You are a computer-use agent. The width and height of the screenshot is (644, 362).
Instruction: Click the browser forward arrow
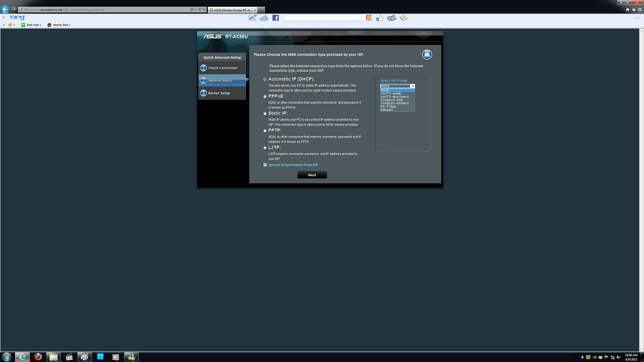pos(14,9)
